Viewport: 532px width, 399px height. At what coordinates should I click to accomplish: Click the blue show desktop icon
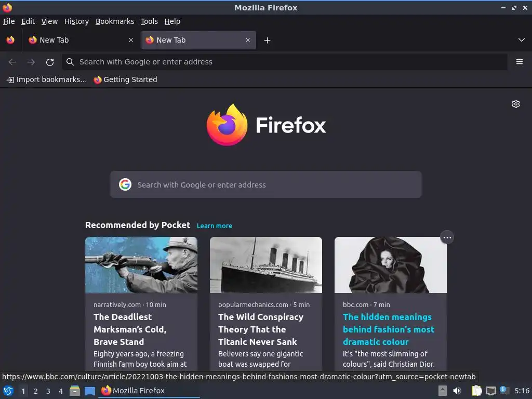89,391
